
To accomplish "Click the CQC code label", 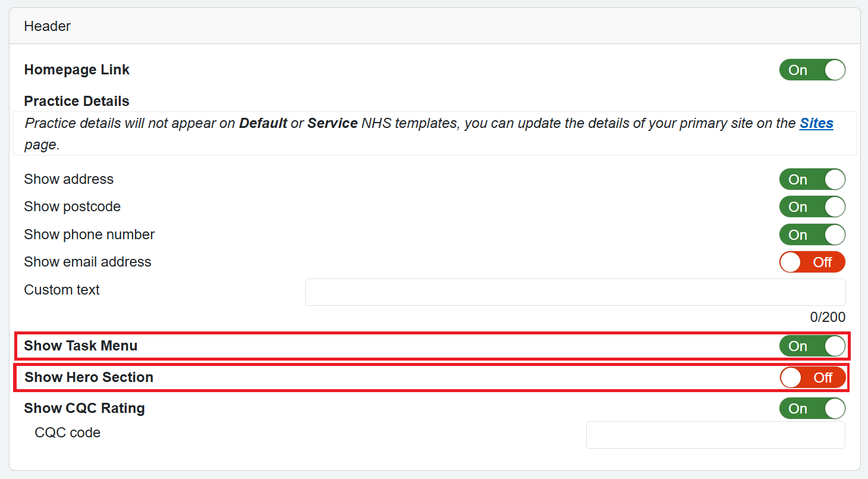I will coord(68,433).
